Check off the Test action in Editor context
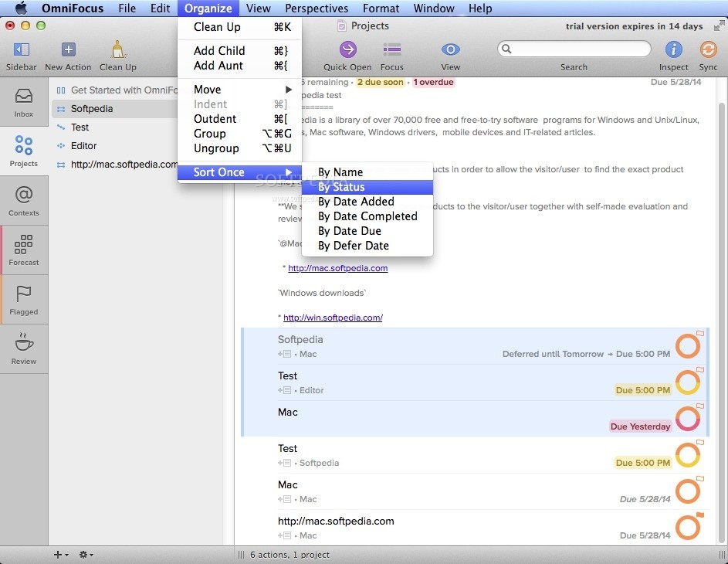Image resolution: width=728 pixels, height=564 pixels. coord(687,382)
